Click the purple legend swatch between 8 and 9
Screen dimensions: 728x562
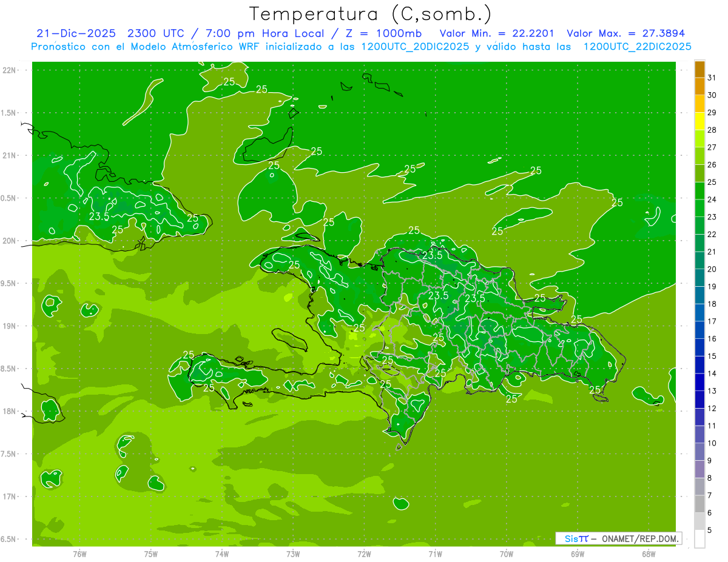click(x=699, y=469)
